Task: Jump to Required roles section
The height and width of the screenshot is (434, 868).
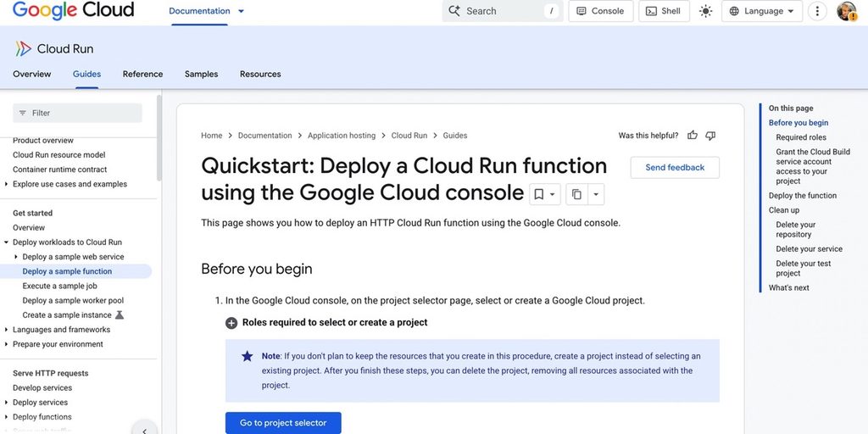Action: [801, 137]
